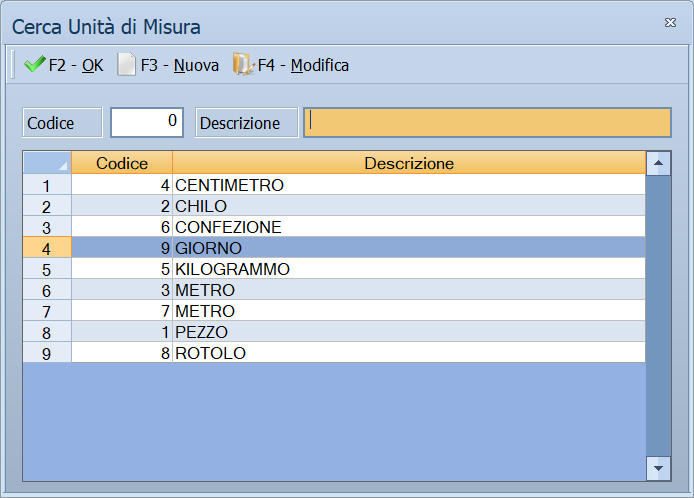Focus the Descrizione search input field
Viewport: 694px width, 498px height.
(x=487, y=122)
